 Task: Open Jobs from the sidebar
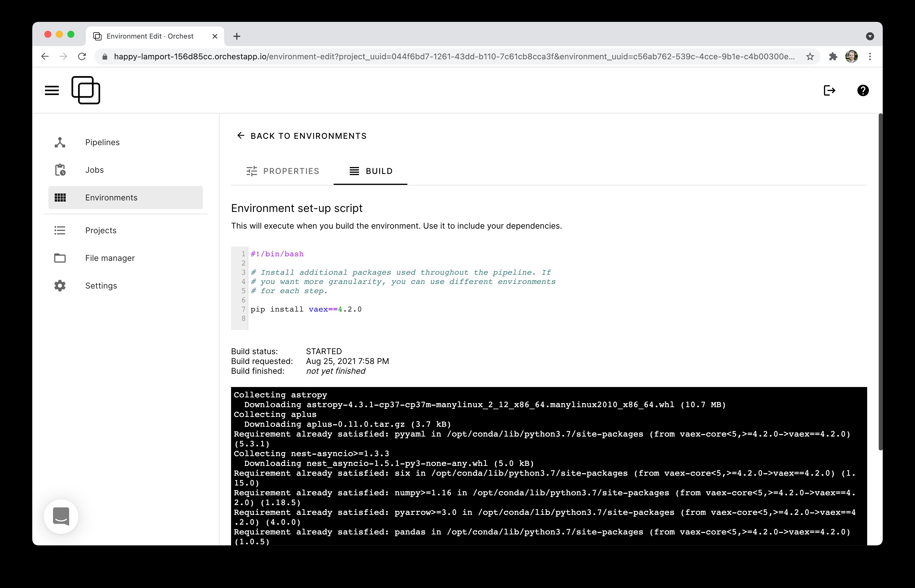click(x=125, y=170)
